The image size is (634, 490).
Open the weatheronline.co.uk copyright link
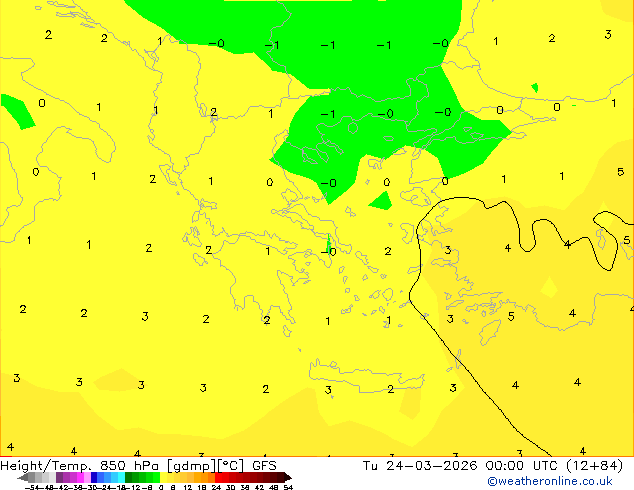[x=550, y=481]
